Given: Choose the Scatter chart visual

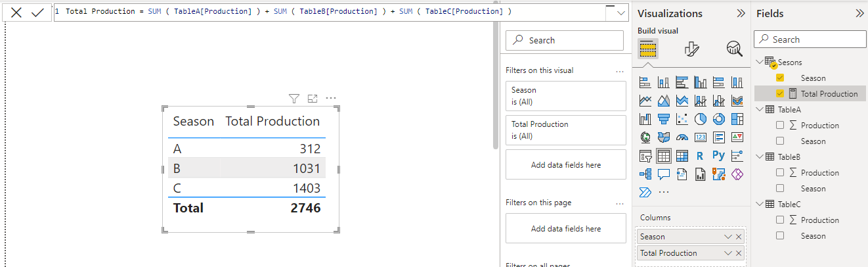Looking at the screenshot, I should (682, 119).
